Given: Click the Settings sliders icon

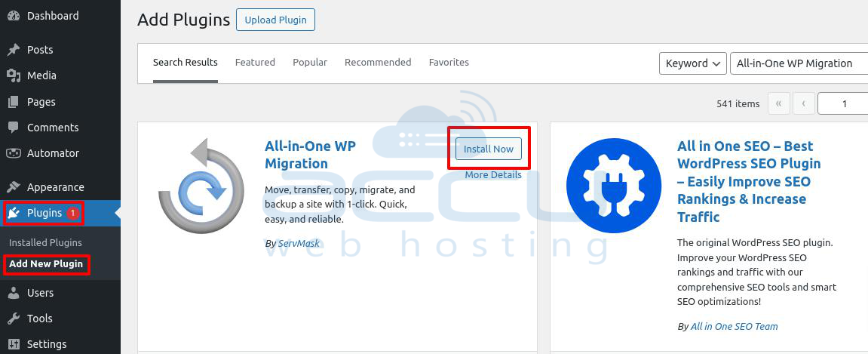Looking at the screenshot, I should (x=14, y=344).
